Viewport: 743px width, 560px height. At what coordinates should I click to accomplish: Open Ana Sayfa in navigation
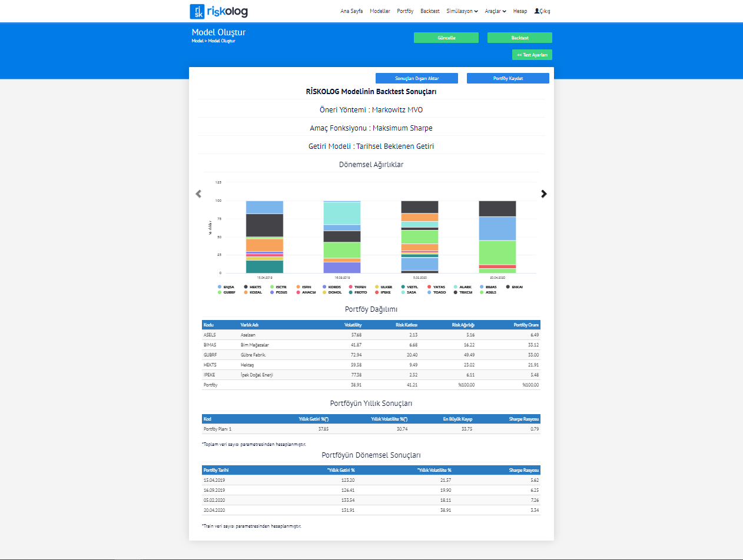click(351, 11)
